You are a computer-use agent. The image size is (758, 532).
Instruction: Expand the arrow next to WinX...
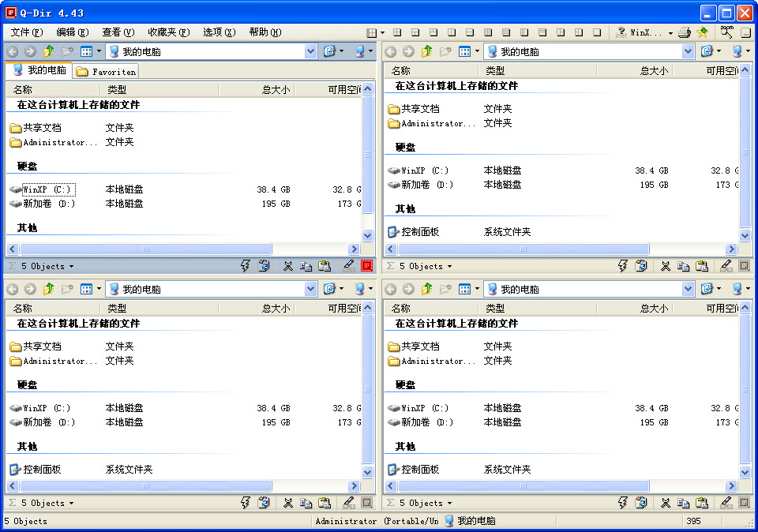coord(670,33)
